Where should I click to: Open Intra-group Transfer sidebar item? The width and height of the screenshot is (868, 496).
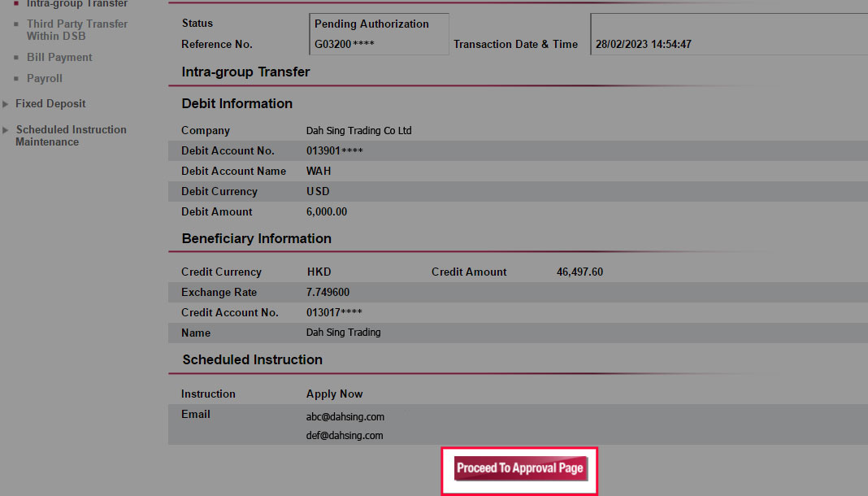pyautogui.click(x=77, y=3)
